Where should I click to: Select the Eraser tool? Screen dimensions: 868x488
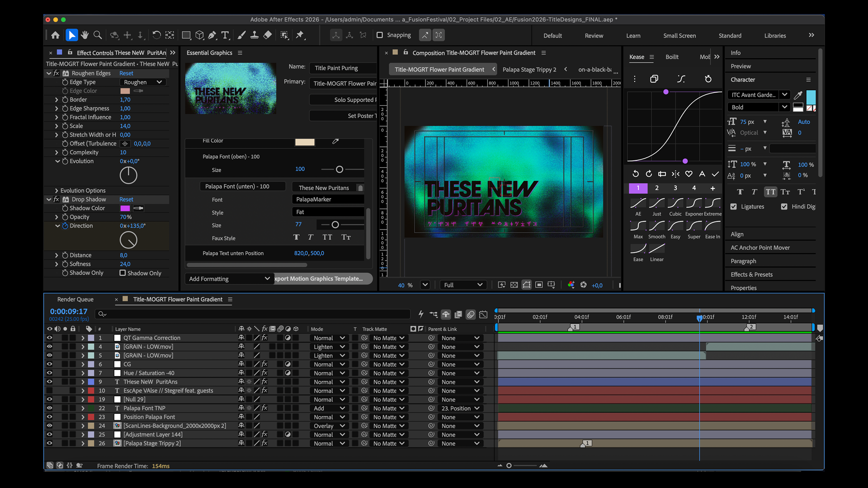(268, 35)
